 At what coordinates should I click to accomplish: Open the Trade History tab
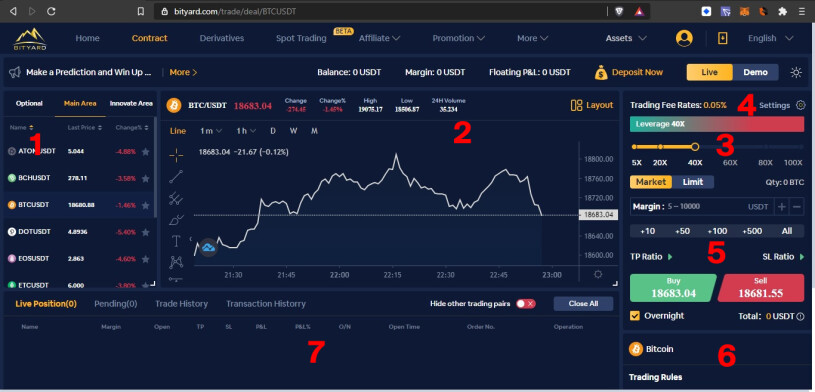tap(181, 304)
